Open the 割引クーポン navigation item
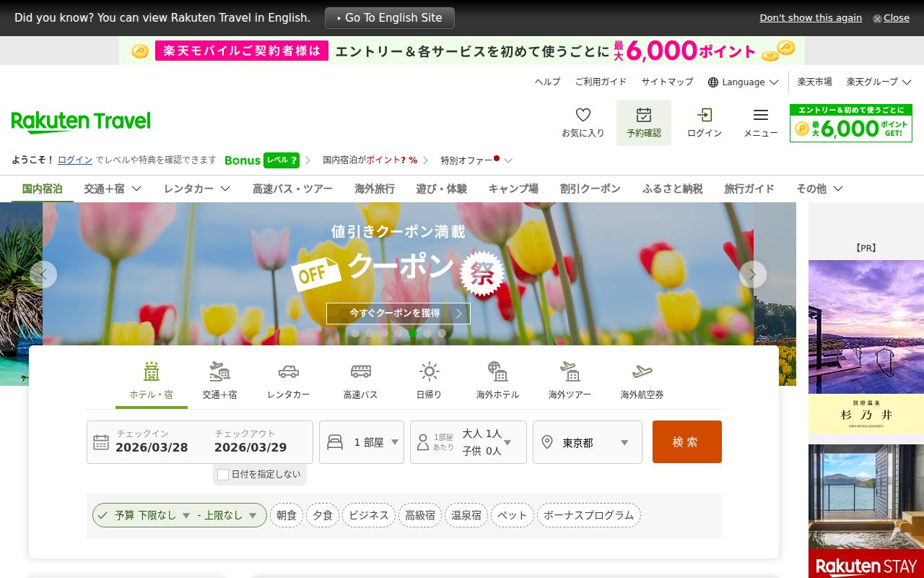The image size is (924, 578). (x=590, y=189)
